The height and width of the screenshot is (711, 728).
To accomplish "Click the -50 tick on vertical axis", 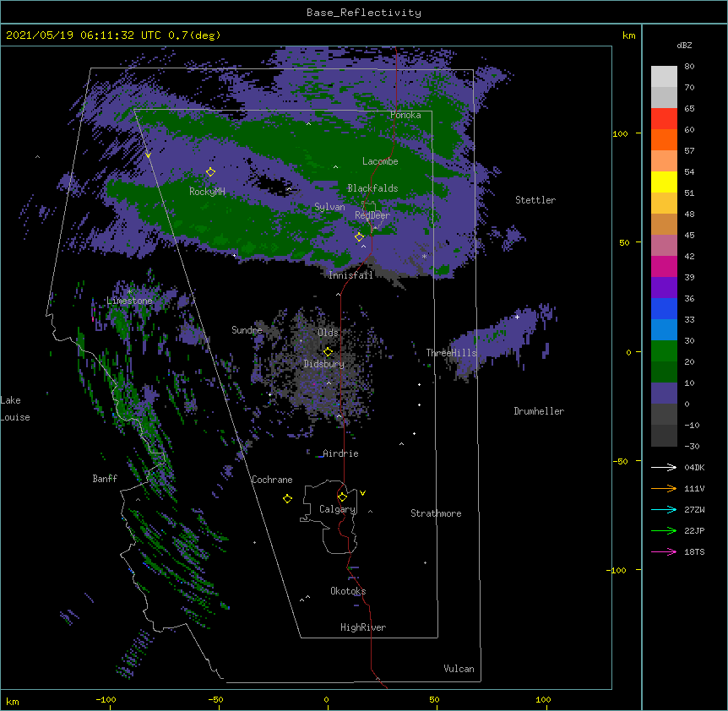I will pos(620,461).
